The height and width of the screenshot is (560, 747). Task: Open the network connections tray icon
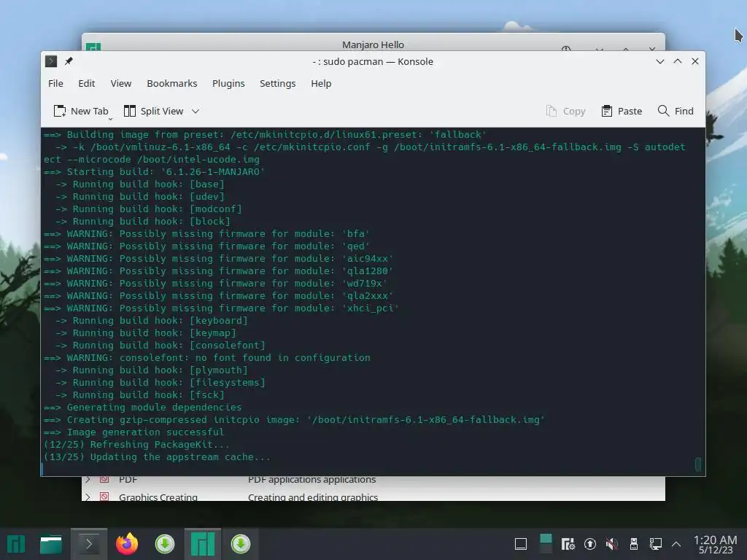click(x=656, y=544)
